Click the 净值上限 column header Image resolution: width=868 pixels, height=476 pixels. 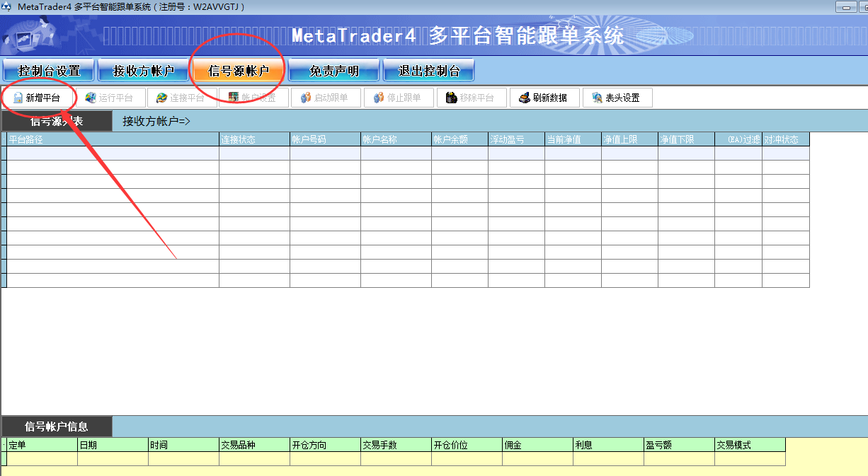(630, 139)
